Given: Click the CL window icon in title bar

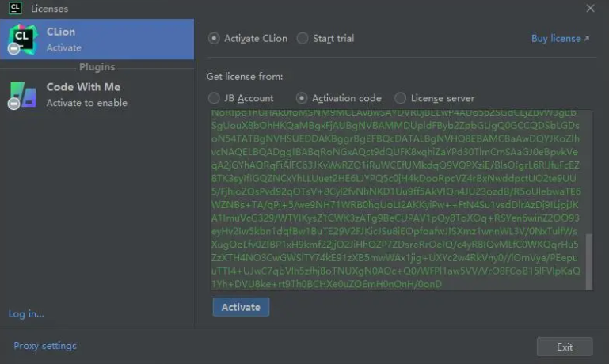Looking at the screenshot, I should 15,8.
